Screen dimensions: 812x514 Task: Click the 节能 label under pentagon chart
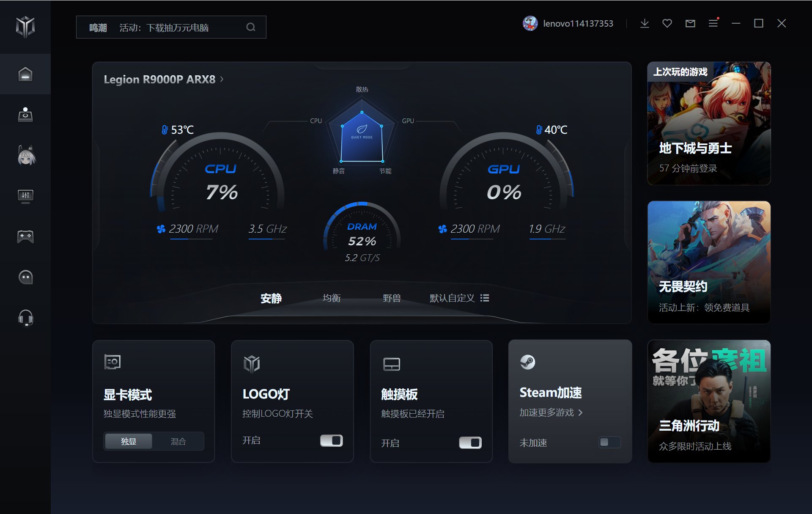[x=385, y=171]
